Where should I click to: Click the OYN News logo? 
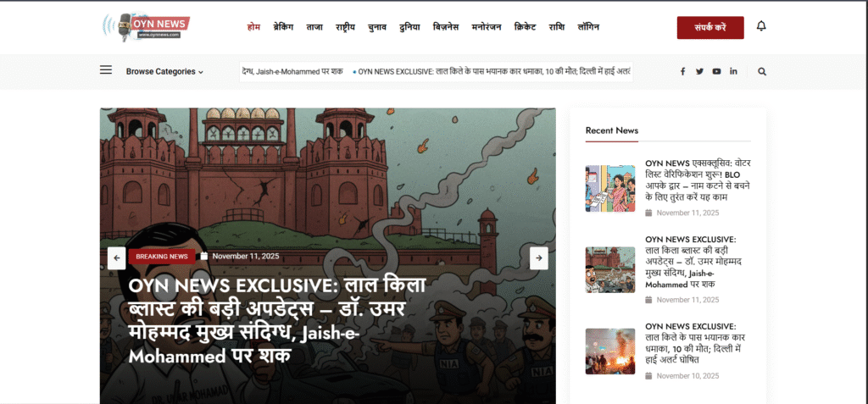point(146,26)
